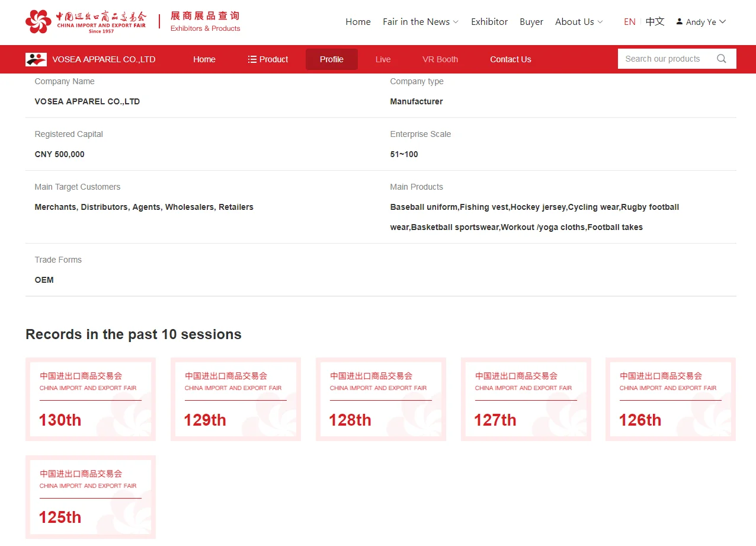This screenshot has width=756, height=546.
Task: Switch language to 中文
Action: 655,22
